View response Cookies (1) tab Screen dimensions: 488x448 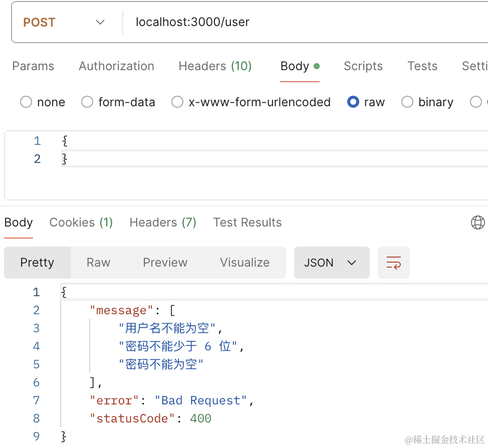click(81, 222)
